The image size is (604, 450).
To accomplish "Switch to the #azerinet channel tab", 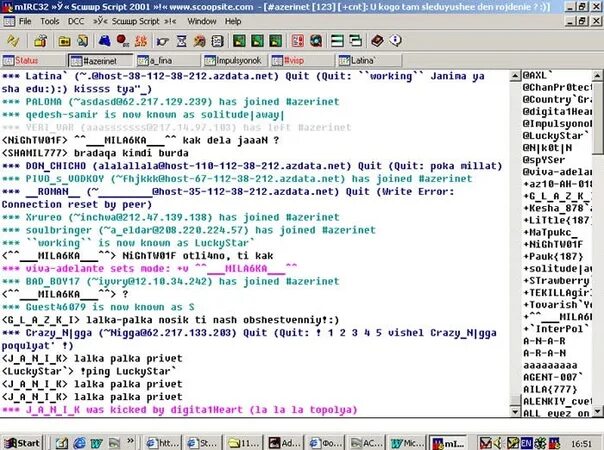I will [101, 60].
